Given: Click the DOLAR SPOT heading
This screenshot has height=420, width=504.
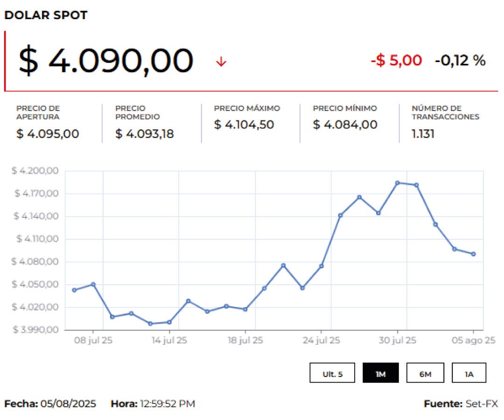Looking at the screenshot, I should pyautogui.click(x=46, y=15).
